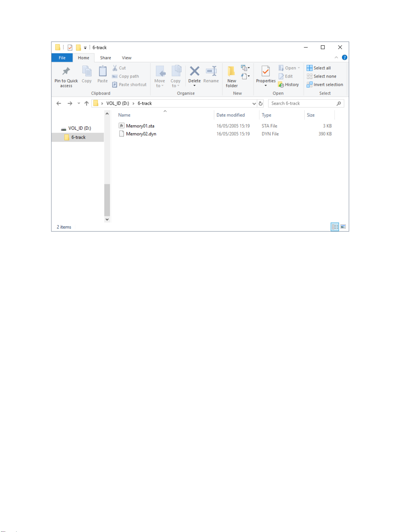The width and height of the screenshot is (399, 532).
Task: Click the navigation pane scroll down arrow
Action: [x=107, y=220]
